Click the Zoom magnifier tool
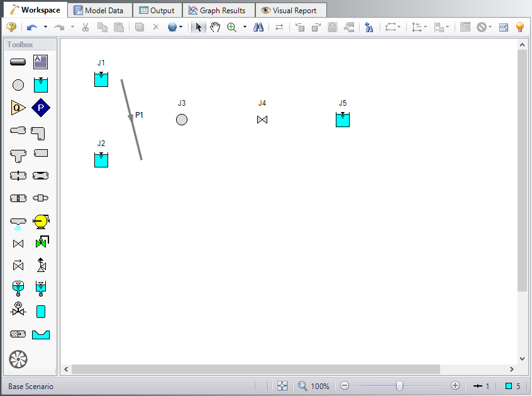This screenshot has width=532, height=396. [x=232, y=27]
